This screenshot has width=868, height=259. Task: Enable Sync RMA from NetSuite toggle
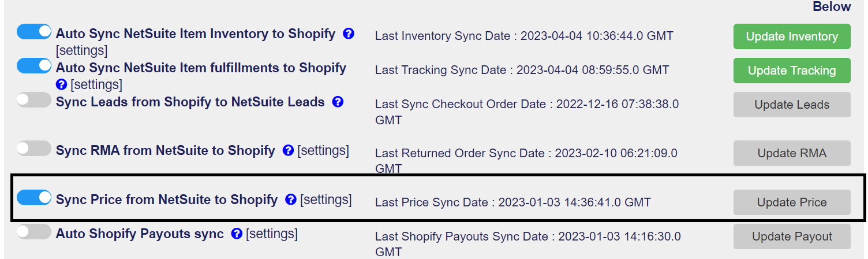[34, 149]
